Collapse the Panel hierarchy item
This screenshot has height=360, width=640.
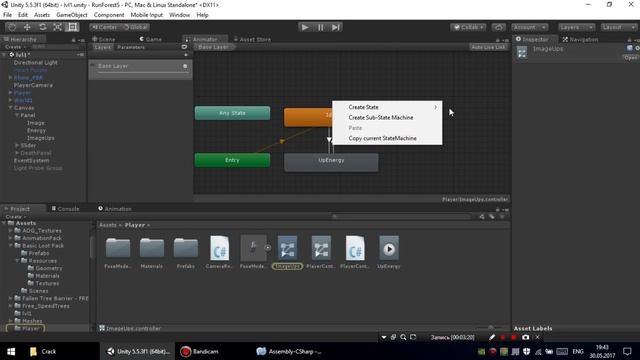click(x=17, y=116)
